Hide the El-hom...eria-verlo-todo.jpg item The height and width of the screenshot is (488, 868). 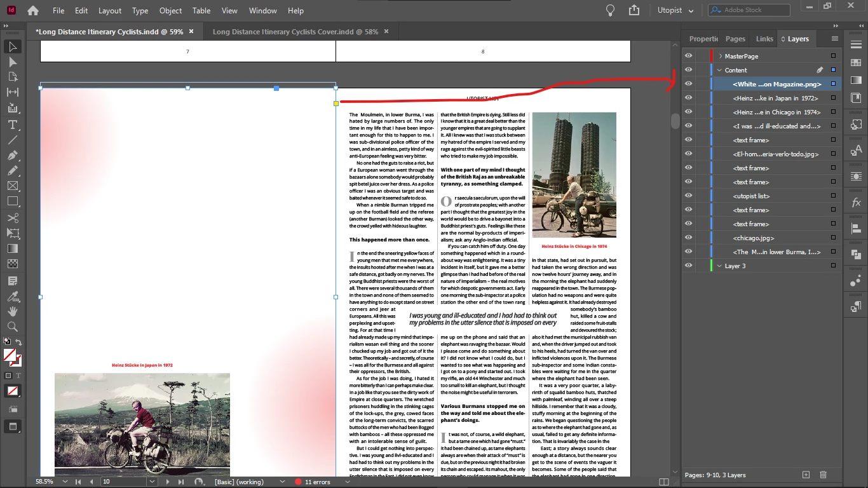688,154
